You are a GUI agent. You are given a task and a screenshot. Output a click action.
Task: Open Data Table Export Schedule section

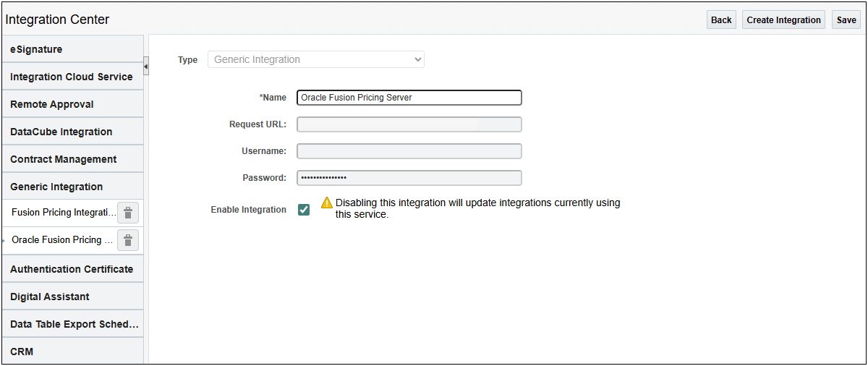pos(72,324)
